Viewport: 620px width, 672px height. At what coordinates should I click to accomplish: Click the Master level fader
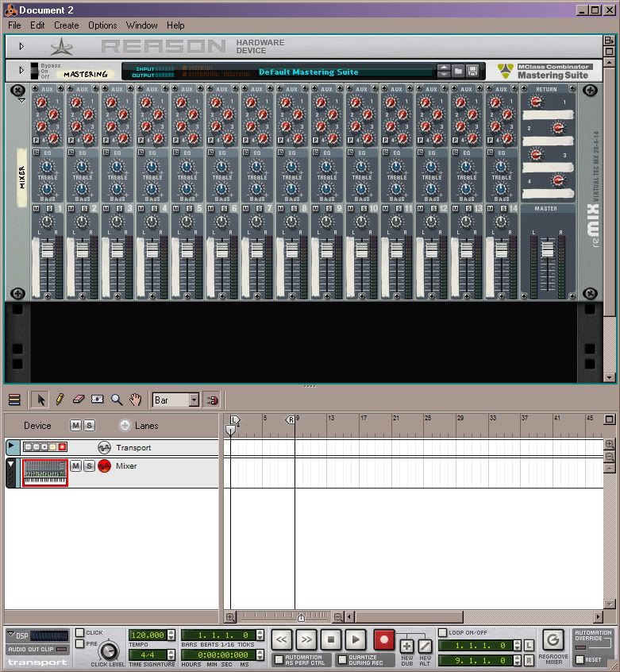click(547, 249)
